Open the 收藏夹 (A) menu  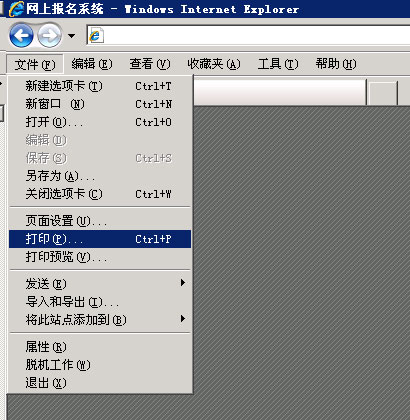[214, 64]
